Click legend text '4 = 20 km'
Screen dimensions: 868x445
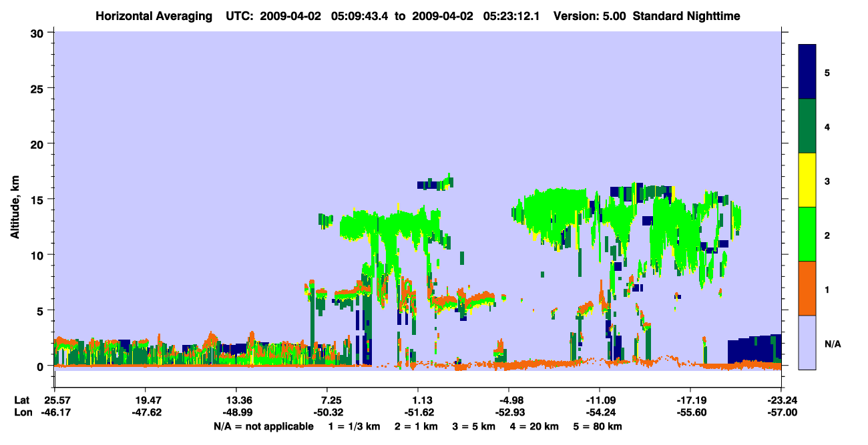535,426
